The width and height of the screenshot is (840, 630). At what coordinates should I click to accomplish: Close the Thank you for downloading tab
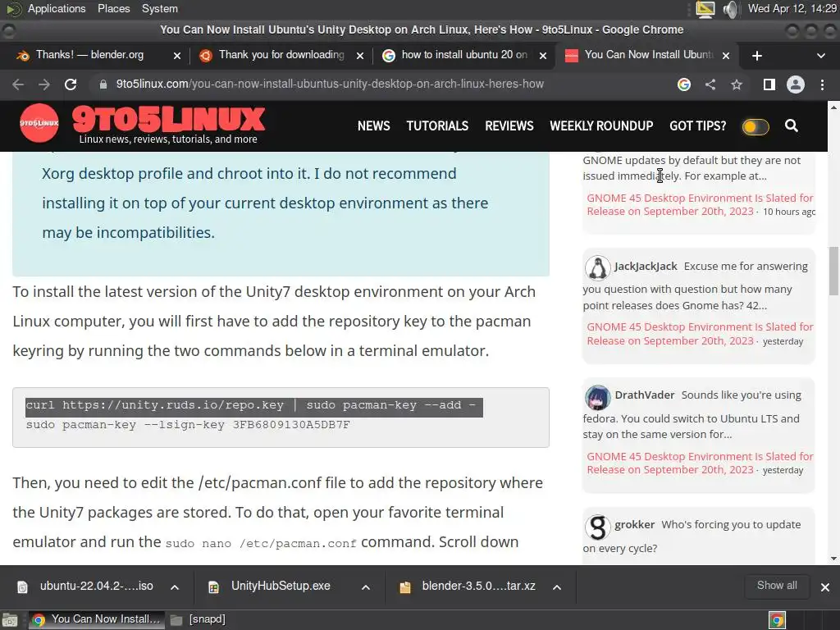click(x=360, y=56)
